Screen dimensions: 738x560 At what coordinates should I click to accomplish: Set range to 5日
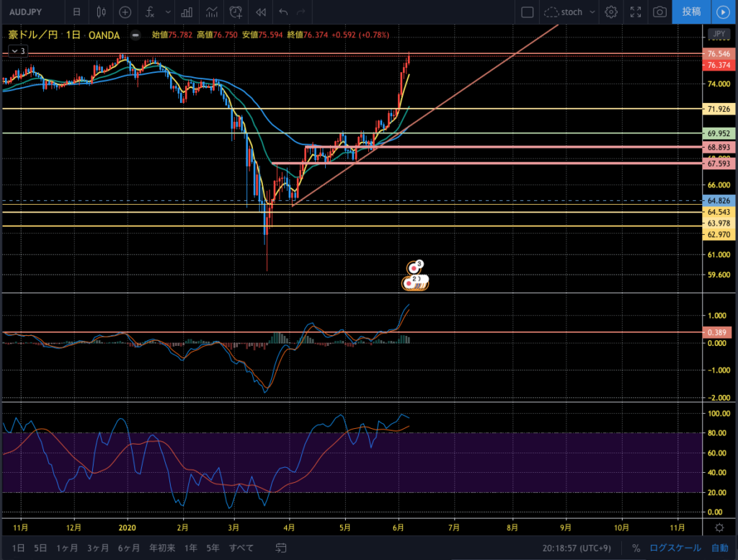point(40,548)
